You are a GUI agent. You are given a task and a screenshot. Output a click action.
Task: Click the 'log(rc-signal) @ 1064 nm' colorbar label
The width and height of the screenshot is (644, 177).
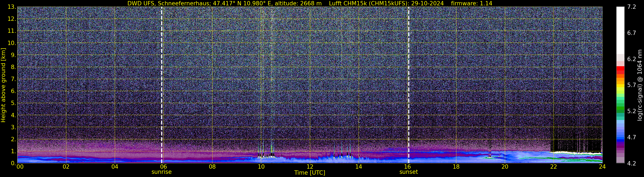pyautogui.click(x=640, y=85)
